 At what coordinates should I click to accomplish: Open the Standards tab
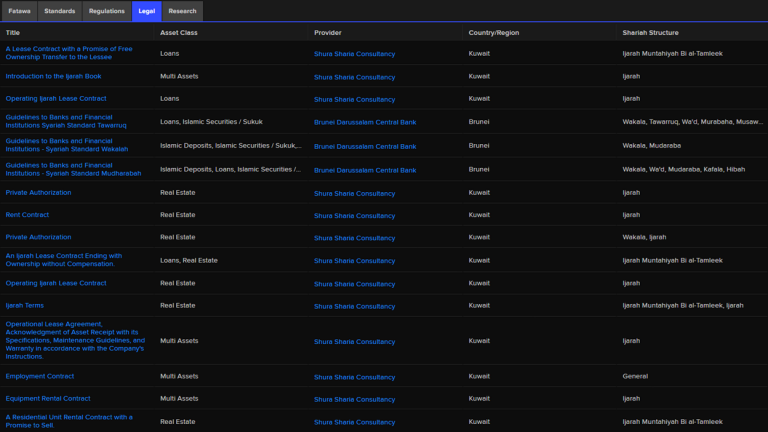click(60, 11)
